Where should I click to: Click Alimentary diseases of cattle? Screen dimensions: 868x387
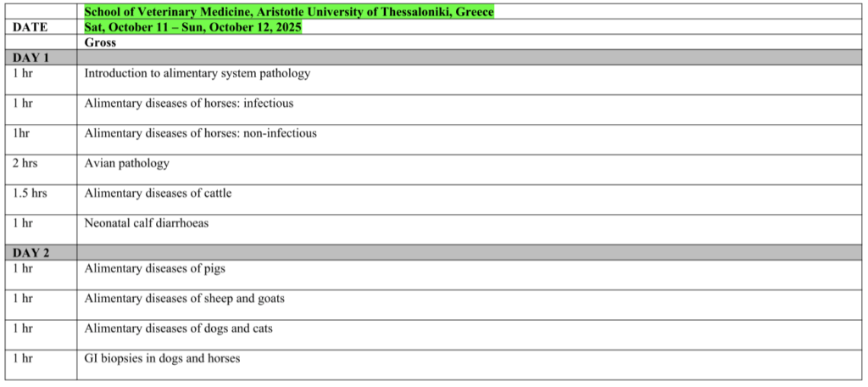point(158,193)
